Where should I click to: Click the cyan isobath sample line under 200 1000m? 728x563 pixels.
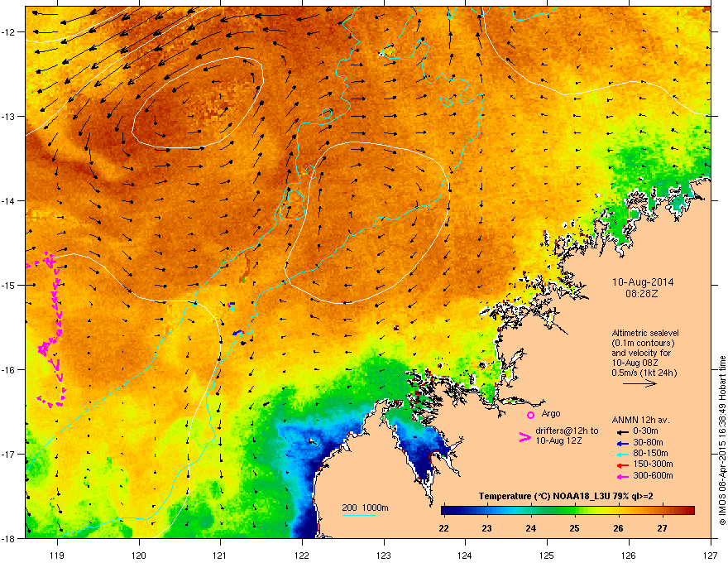[358, 515]
